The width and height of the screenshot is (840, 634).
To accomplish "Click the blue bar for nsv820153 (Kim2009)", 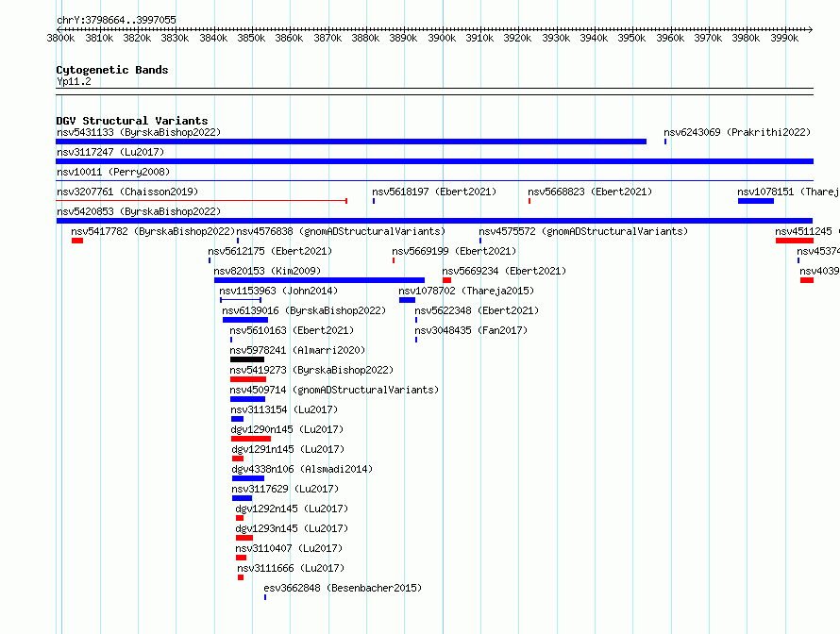I will point(319,280).
